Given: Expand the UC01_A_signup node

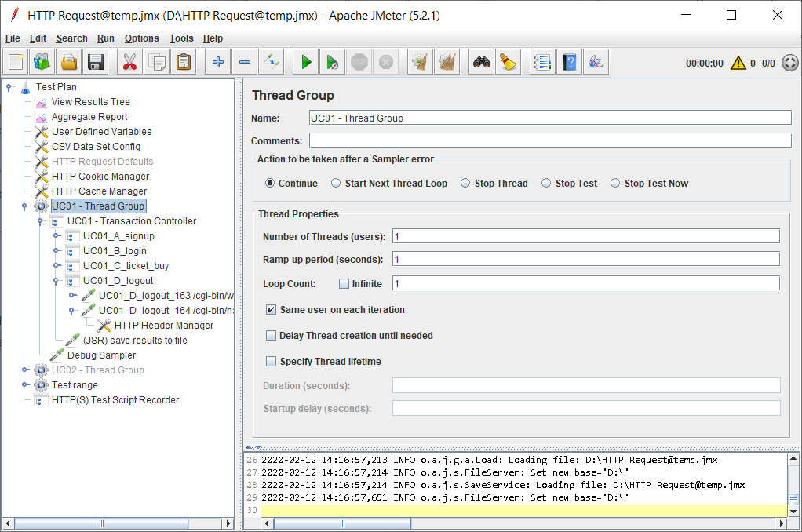Looking at the screenshot, I should 57,236.
